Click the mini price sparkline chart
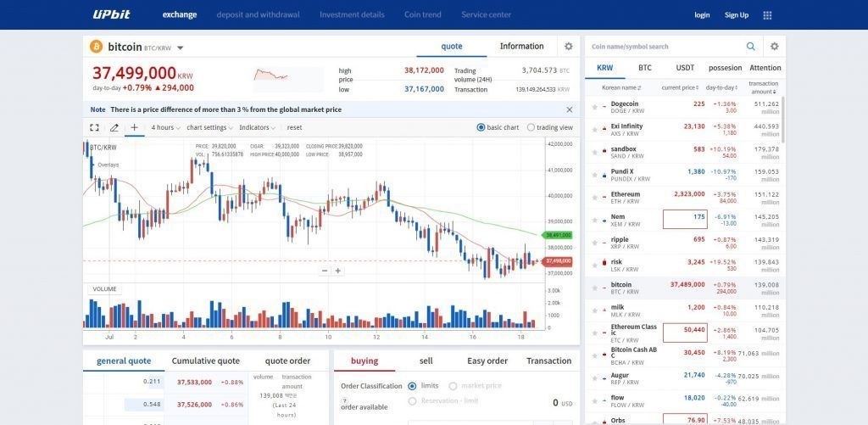The image size is (868, 425). tap(288, 79)
